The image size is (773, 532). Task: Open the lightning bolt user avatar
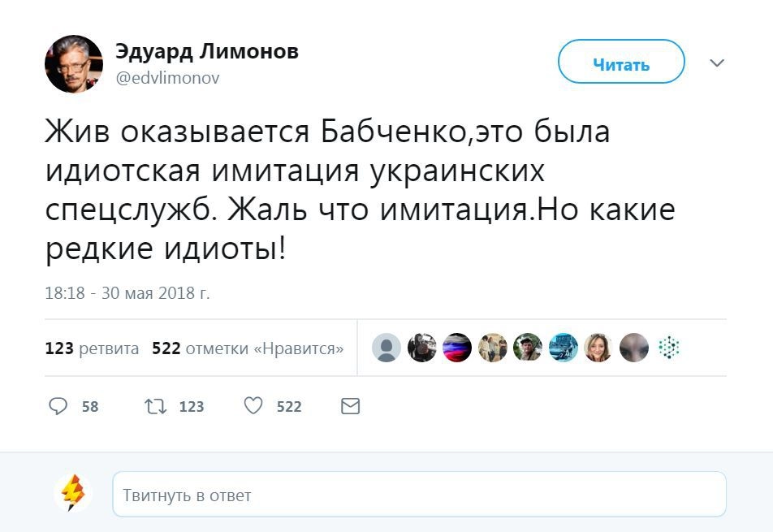73,493
